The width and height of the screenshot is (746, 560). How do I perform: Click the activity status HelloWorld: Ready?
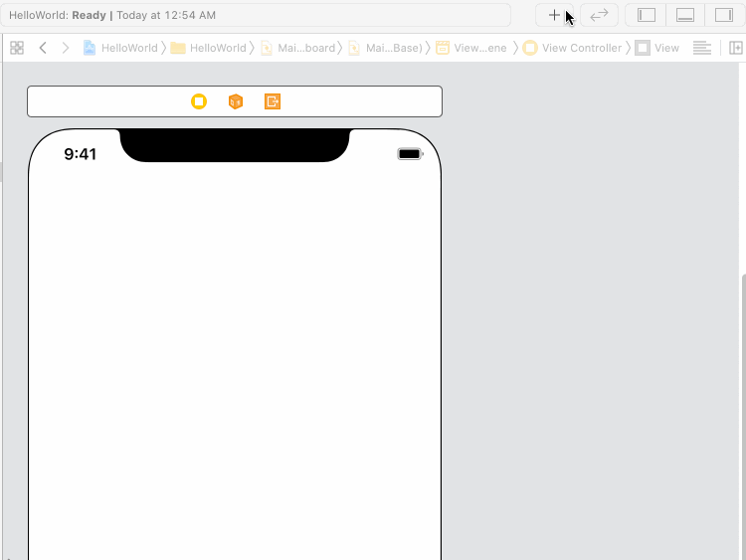coord(256,15)
